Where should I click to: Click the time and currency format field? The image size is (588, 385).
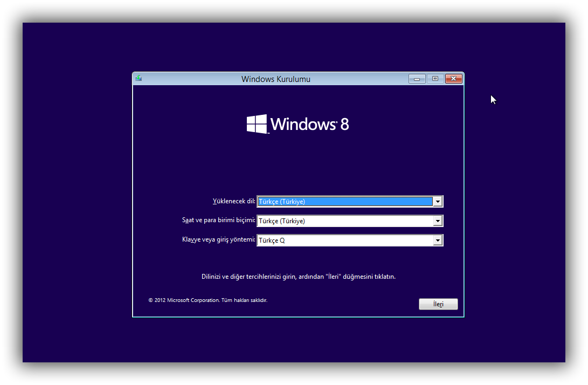(345, 221)
